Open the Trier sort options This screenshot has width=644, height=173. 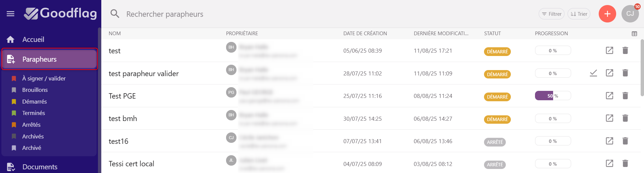[579, 14]
